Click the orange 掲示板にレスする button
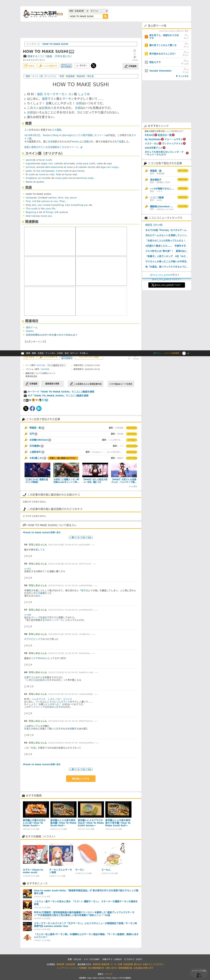210x980 pixels. click(80, 779)
